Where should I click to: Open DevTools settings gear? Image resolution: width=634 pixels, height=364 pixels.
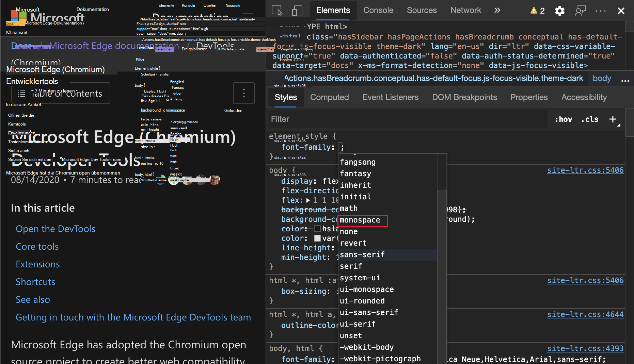559,11
